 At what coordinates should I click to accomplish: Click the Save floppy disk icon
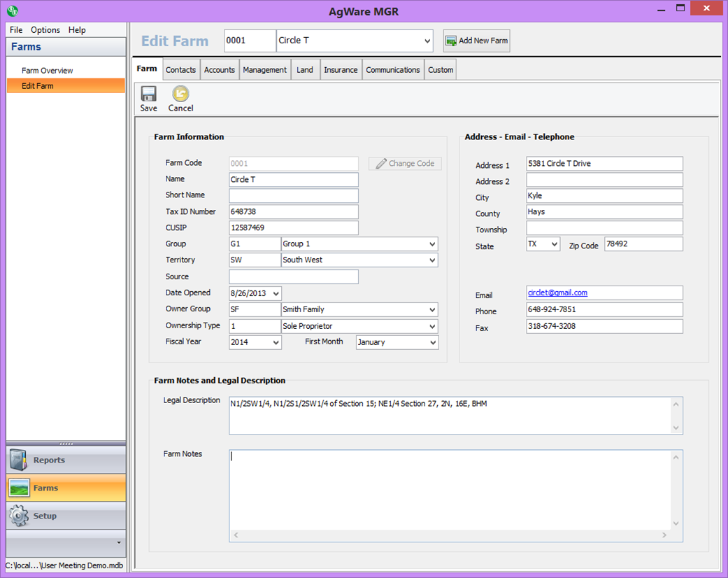148,94
